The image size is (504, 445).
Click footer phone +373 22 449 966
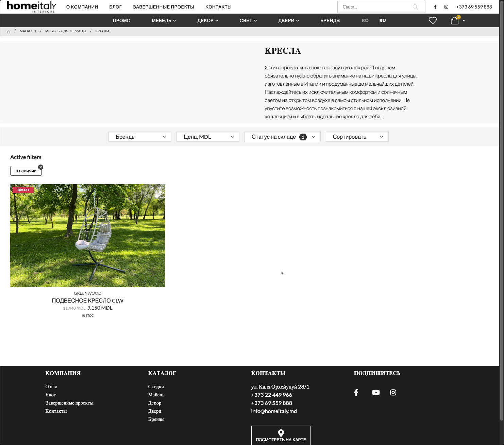coord(271,395)
